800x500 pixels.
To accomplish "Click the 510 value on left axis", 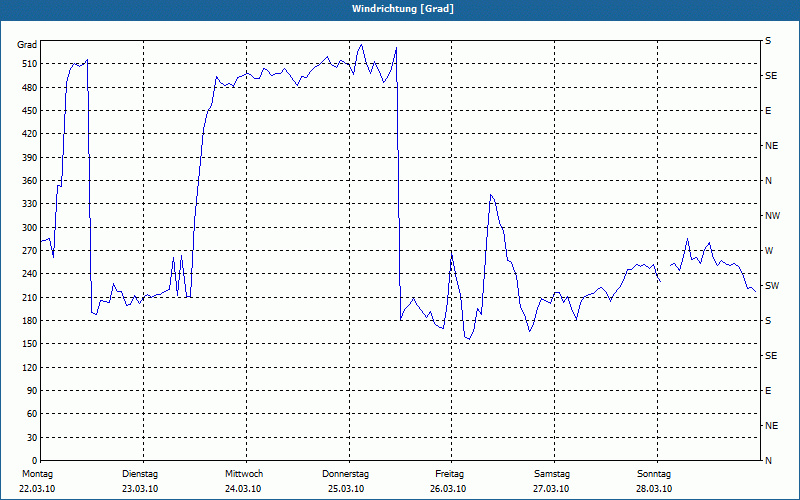I will (x=29, y=64).
